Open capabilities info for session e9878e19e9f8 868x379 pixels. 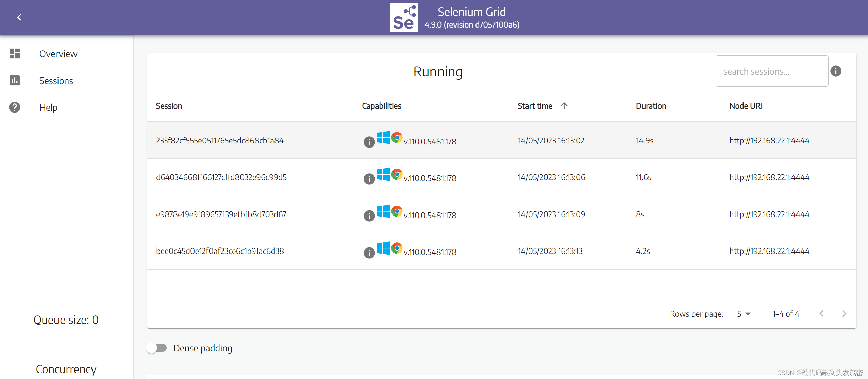coord(369,216)
